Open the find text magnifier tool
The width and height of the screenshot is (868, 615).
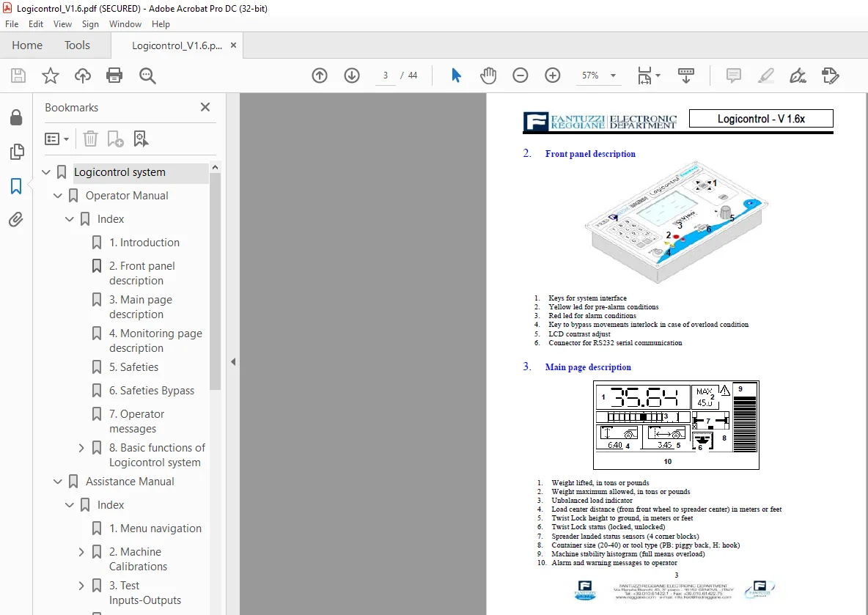(x=147, y=76)
